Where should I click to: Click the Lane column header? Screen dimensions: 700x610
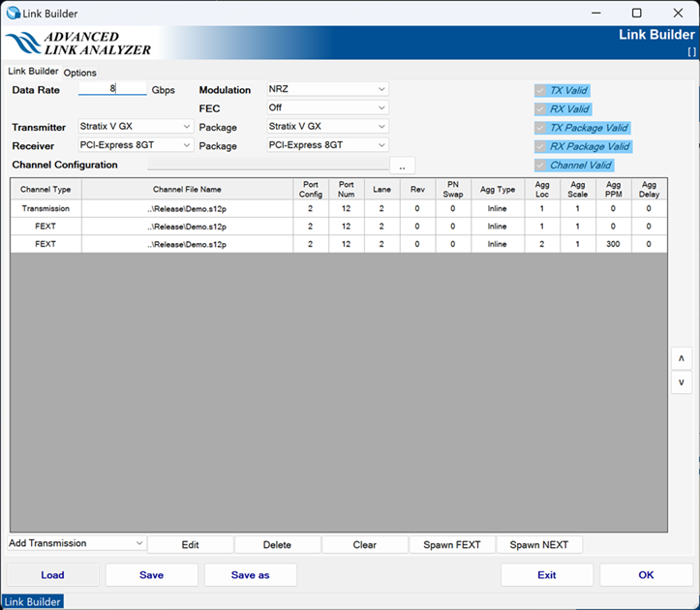coord(382,190)
